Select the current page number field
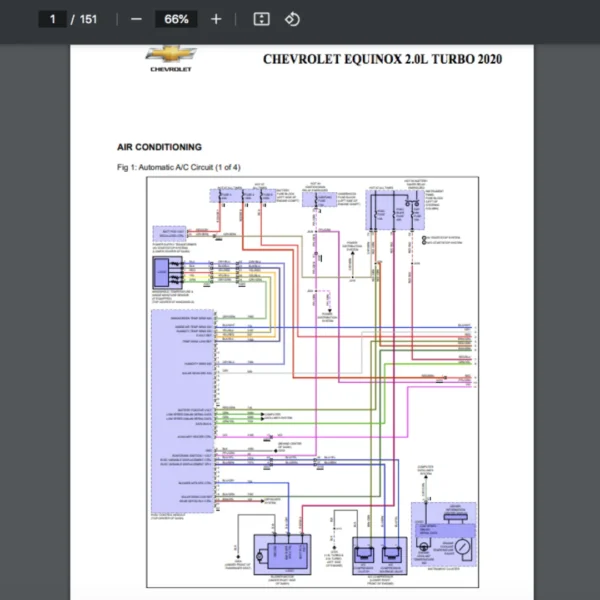The height and width of the screenshot is (600, 600). (x=51, y=19)
